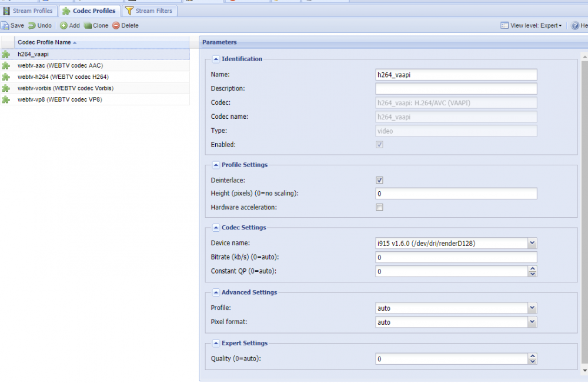Click the Name input field
The image size is (588, 383).
(456, 75)
